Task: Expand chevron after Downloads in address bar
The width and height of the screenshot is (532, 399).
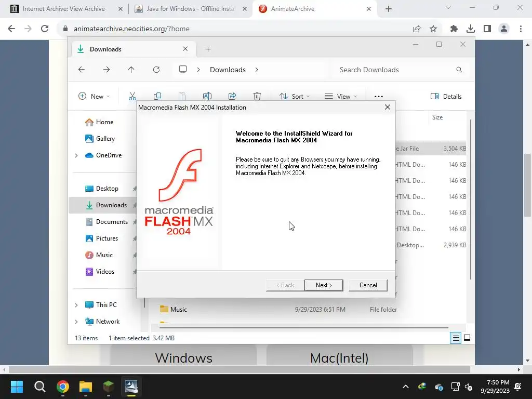Action: [x=257, y=70]
